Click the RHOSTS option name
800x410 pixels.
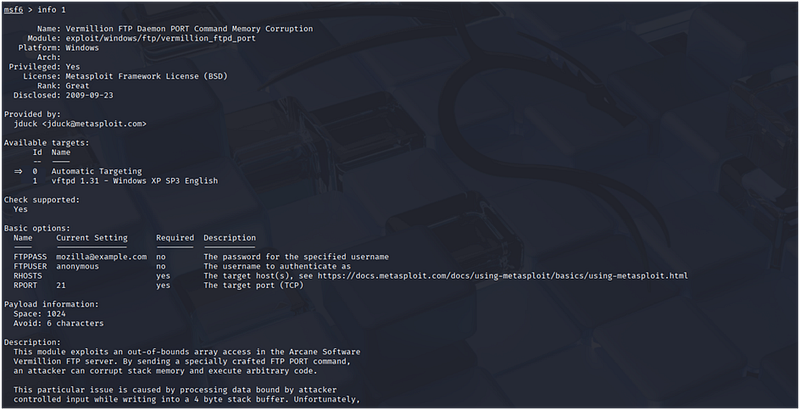tap(28, 276)
